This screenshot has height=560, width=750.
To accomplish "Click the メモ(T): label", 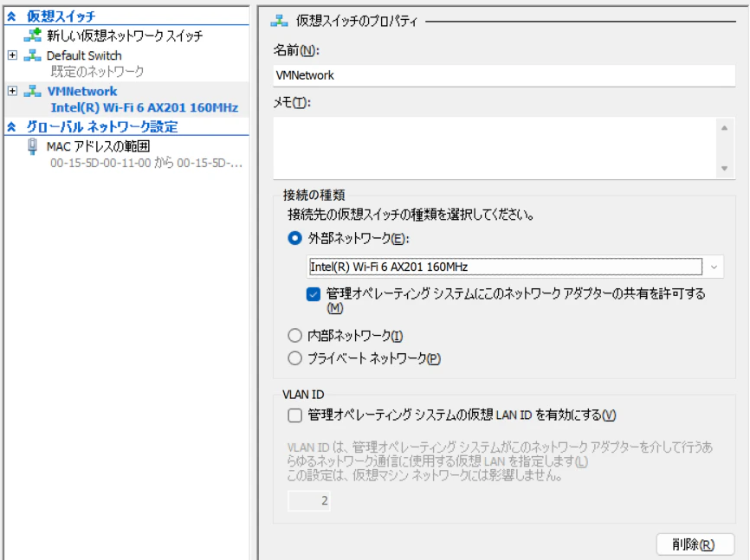I will click(292, 102).
